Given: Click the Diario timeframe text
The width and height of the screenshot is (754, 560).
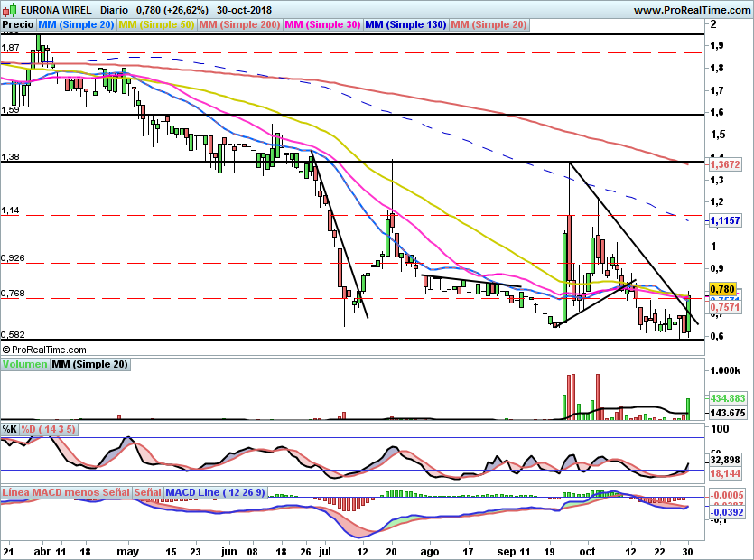Looking at the screenshot, I should pyautogui.click(x=114, y=10).
